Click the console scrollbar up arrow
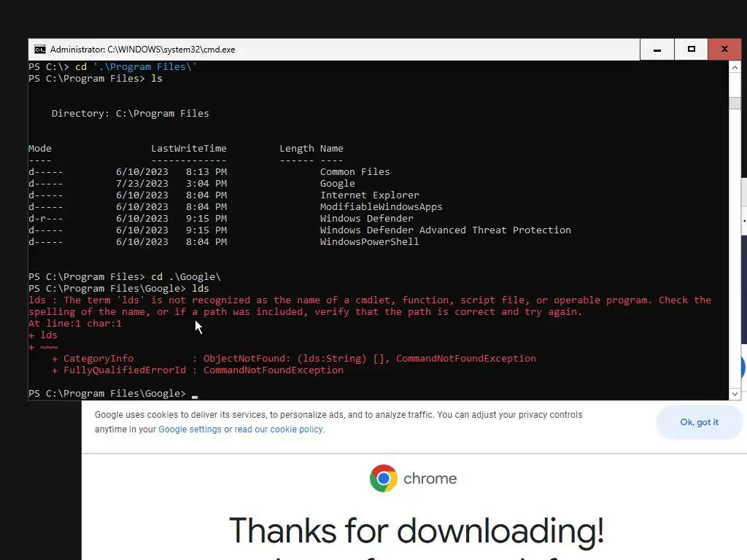This screenshot has height=560, width=747. 735,68
